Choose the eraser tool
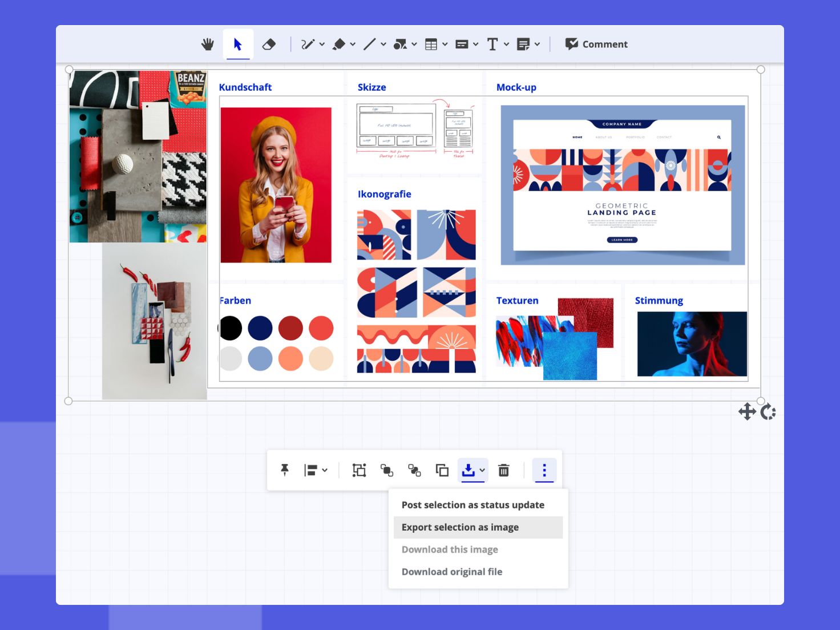The height and width of the screenshot is (630, 840). (x=269, y=45)
